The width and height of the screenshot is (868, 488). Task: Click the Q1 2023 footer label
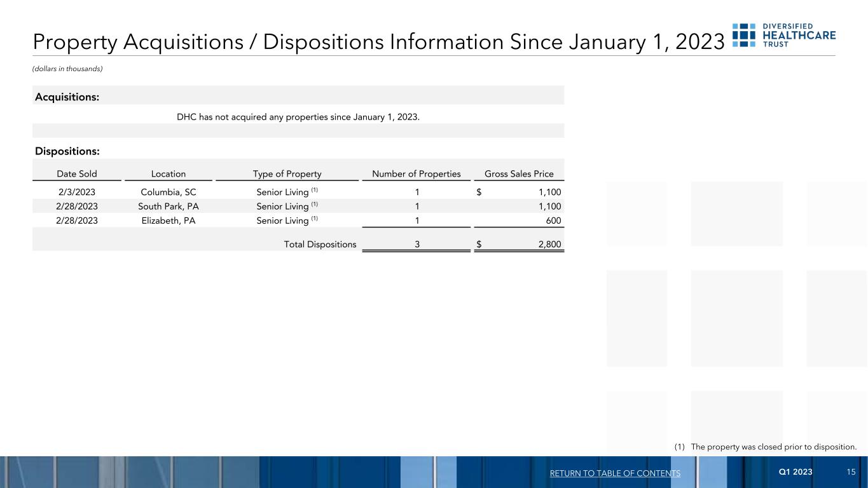[795, 471]
